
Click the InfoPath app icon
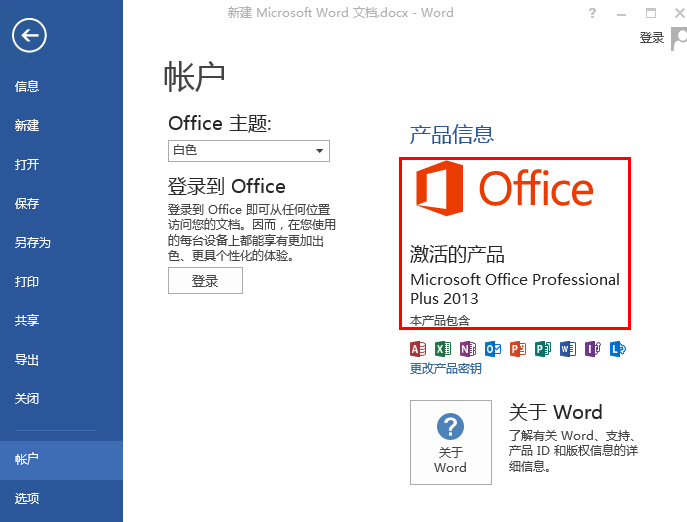[x=593, y=349]
